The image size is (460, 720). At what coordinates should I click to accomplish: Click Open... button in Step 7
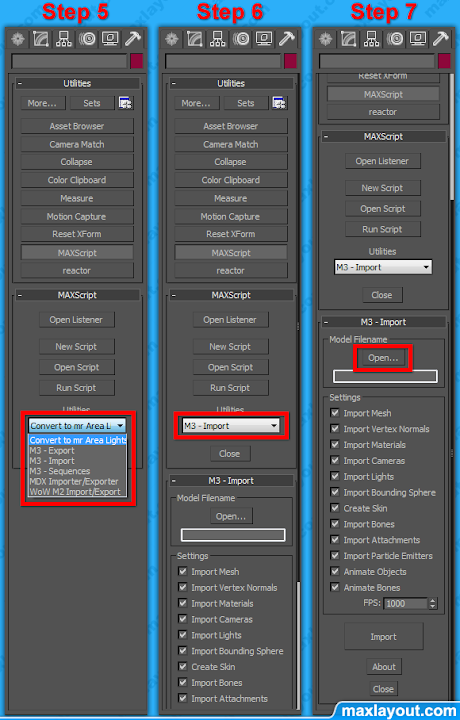coord(383,357)
